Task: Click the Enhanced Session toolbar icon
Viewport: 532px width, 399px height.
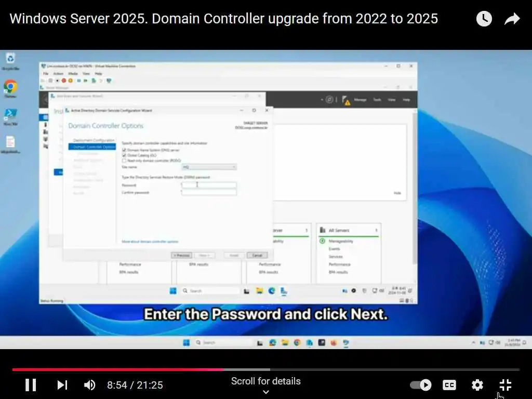Action: (109, 81)
